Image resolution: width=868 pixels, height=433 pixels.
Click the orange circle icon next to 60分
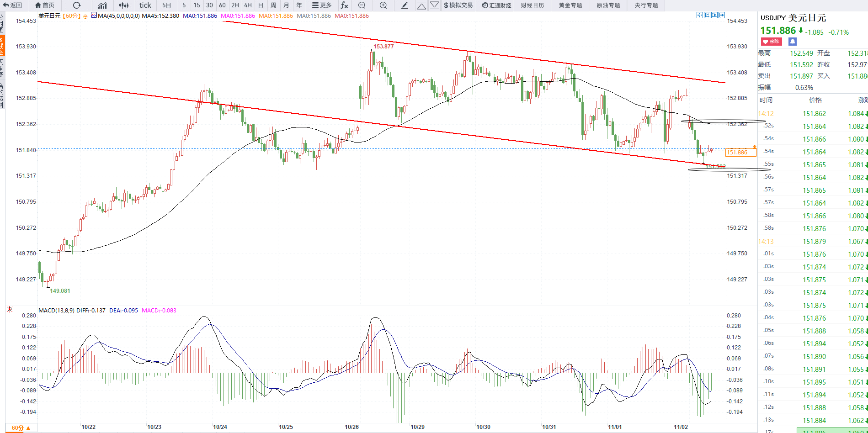(85, 16)
